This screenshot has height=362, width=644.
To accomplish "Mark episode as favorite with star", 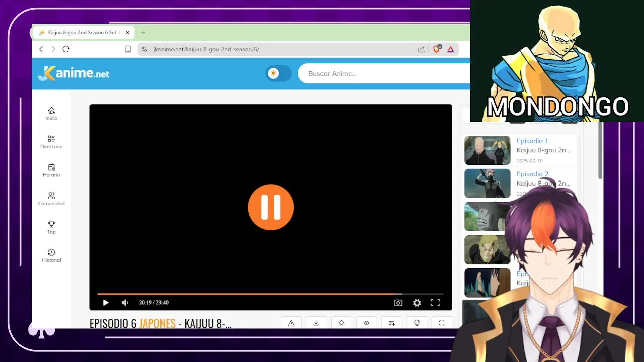I will pyautogui.click(x=341, y=323).
